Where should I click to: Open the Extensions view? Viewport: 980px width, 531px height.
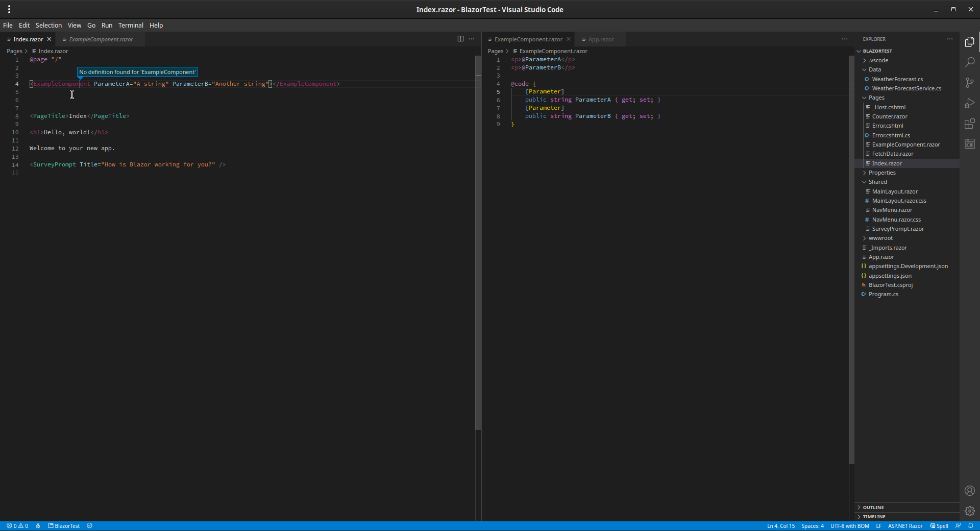point(970,124)
